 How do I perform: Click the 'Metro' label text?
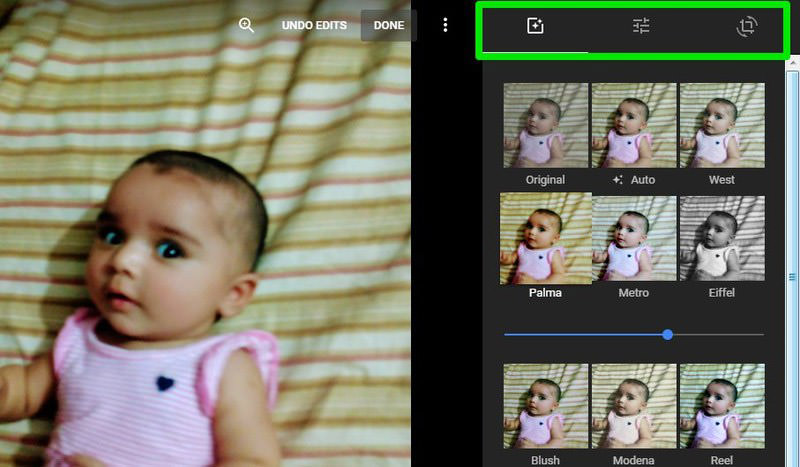pos(634,293)
